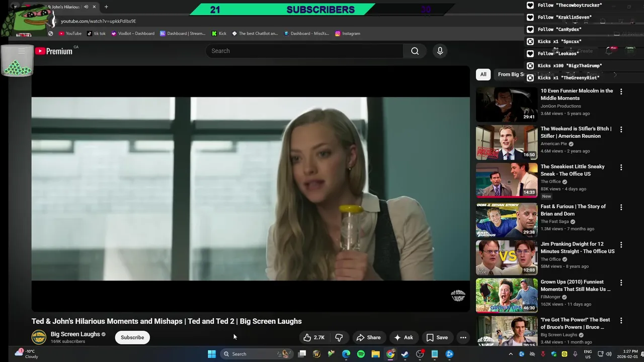Open the tik tok bookmark
This screenshot has width=644, height=362.
(x=96, y=33)
